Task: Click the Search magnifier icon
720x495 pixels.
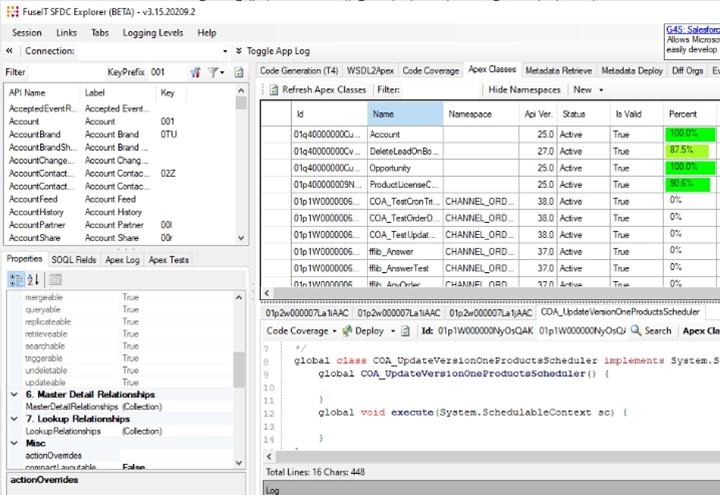Action: [x=636, y=330]
